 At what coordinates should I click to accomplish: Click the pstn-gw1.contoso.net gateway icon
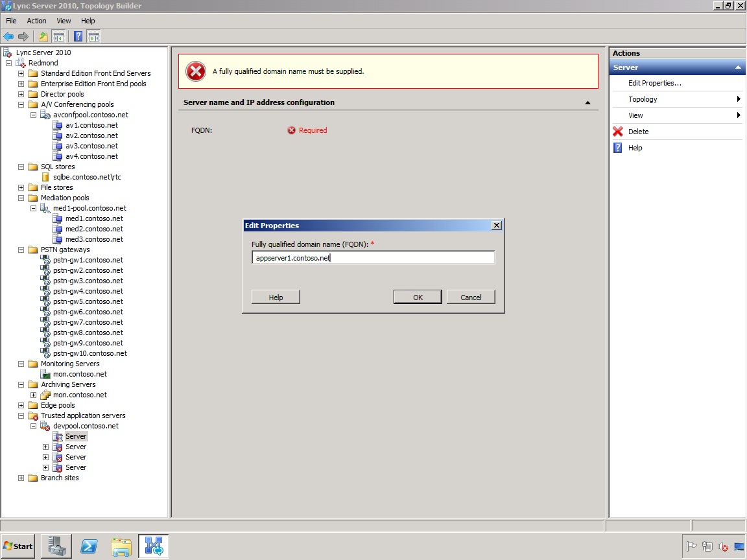click(x=45, y=260)
